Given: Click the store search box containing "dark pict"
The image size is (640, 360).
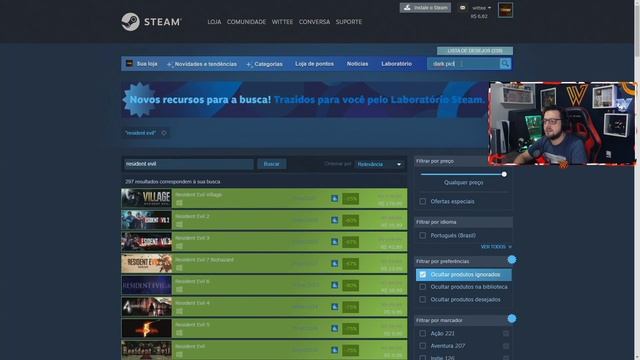Looking at the screenshot, I should [463, 64].
